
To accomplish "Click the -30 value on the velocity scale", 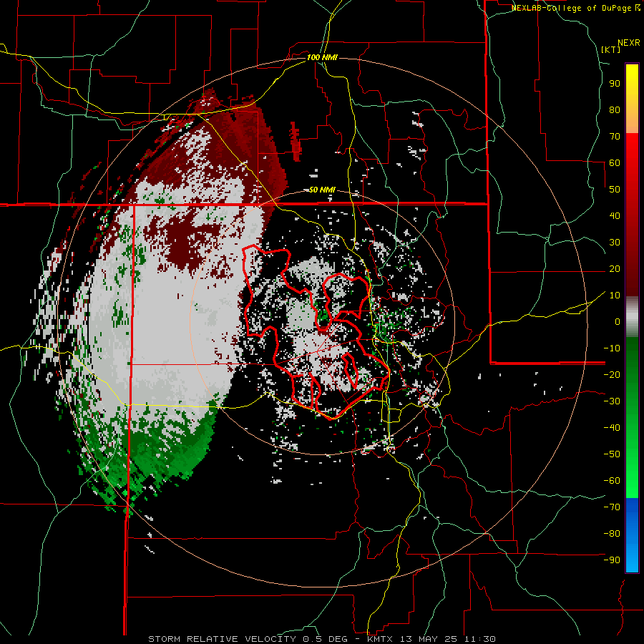I will (612, 401).
